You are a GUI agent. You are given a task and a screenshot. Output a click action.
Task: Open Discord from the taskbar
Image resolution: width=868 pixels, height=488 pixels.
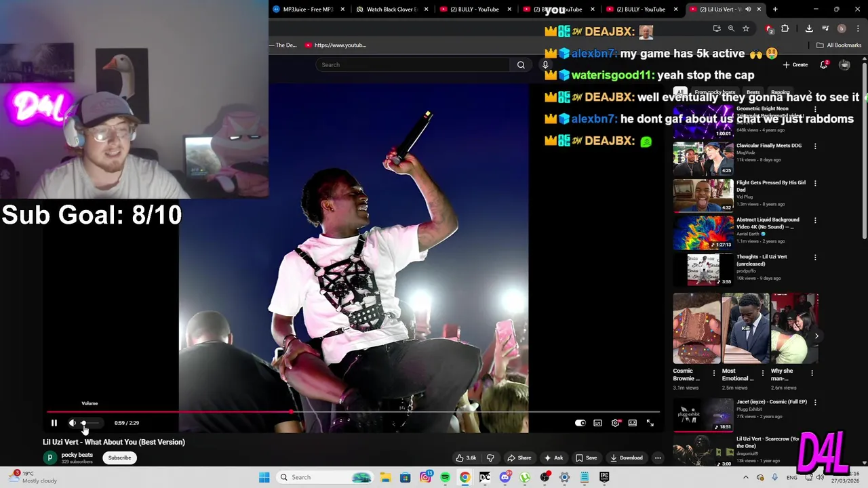tap(505, 477)
